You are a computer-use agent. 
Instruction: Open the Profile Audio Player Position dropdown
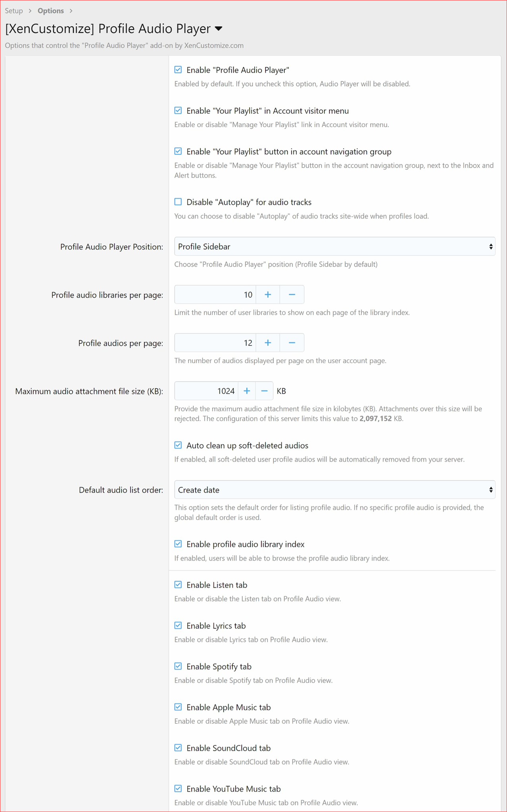click(334, 246)
